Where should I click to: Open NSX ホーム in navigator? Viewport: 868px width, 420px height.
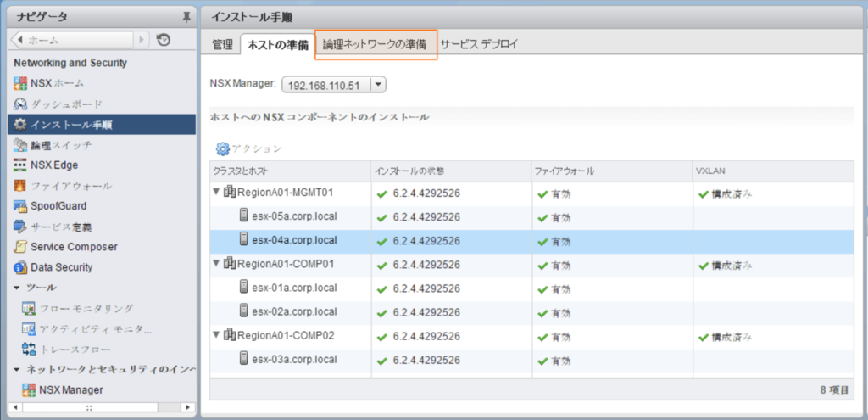[x=58, y=84]
